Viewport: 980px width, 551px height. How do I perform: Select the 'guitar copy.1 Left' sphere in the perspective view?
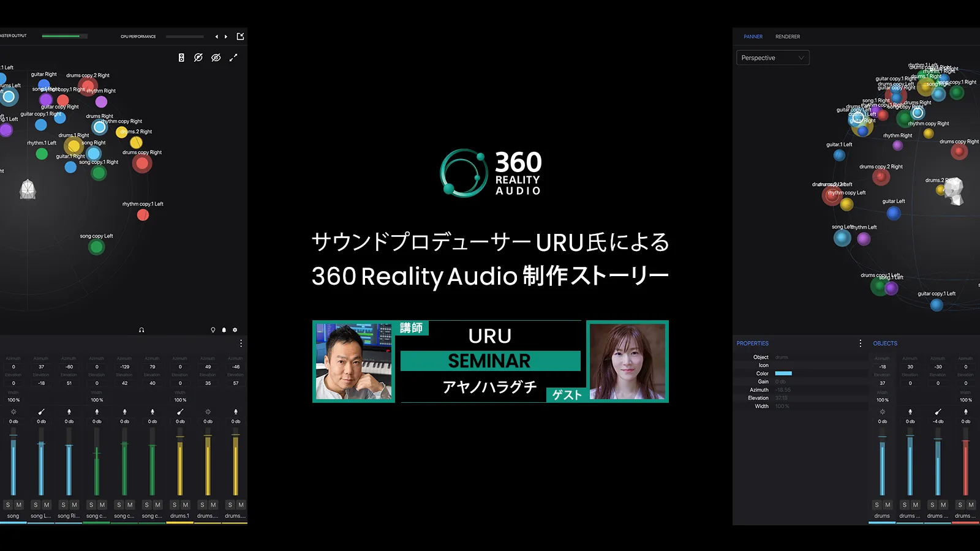point(937,304)
